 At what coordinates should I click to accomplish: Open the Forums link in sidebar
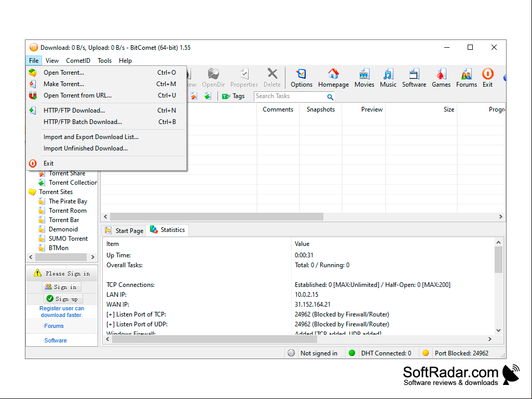(53, 326)
